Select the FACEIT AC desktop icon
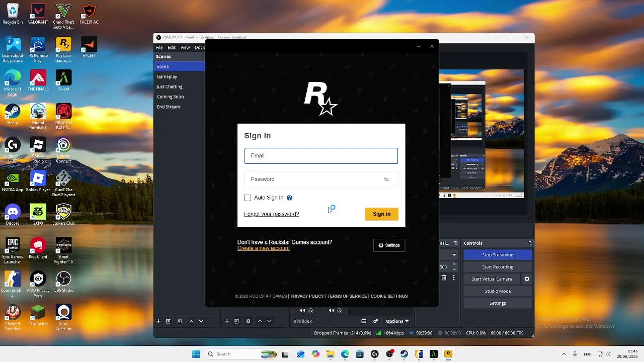 click(89, 15)
